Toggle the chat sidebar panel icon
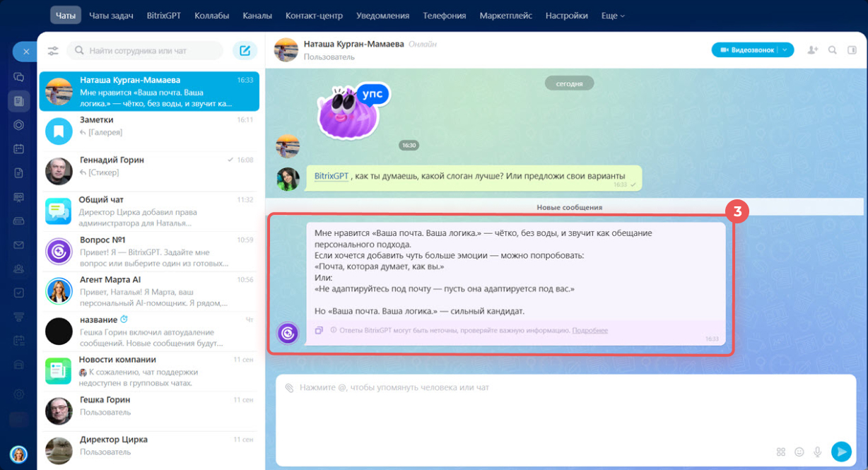This screenshot has height=470, width=868. tap(852, 50)
